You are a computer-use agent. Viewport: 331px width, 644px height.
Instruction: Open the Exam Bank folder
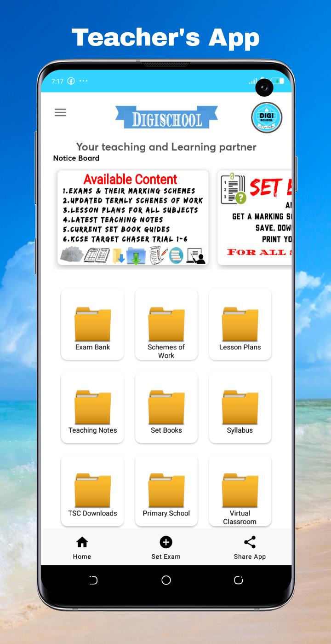tap(92, 325)
